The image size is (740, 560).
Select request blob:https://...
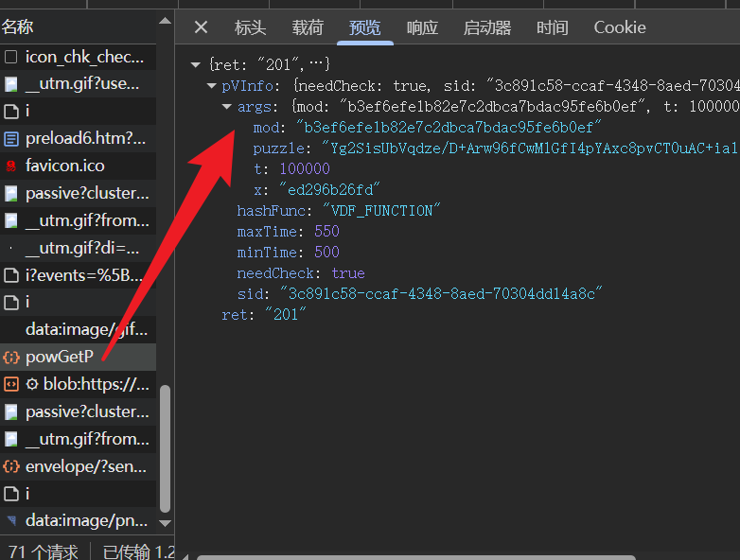point(78,384)
